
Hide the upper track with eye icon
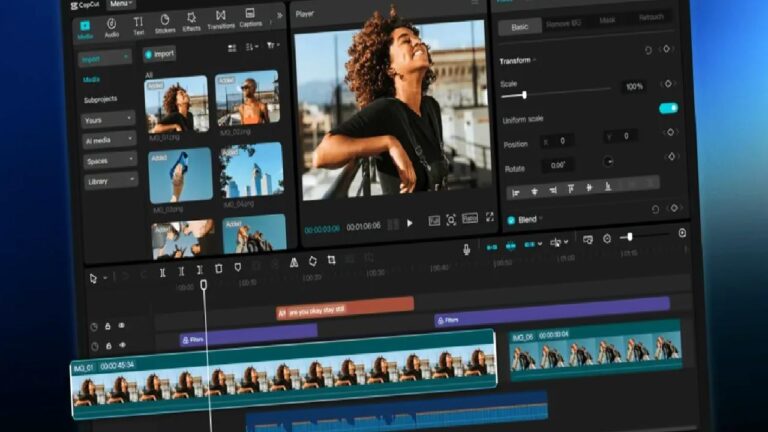121,325
